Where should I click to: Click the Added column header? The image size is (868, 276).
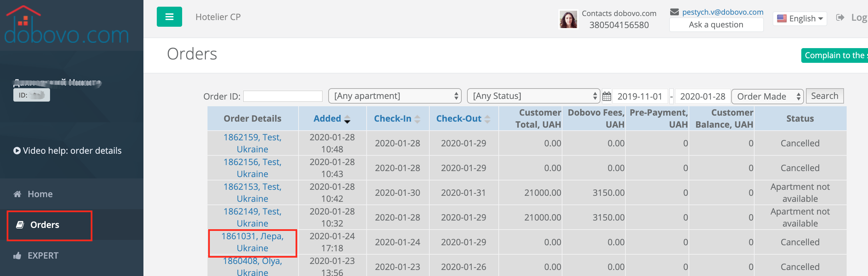pyautogui.click(x=327, y=119)
